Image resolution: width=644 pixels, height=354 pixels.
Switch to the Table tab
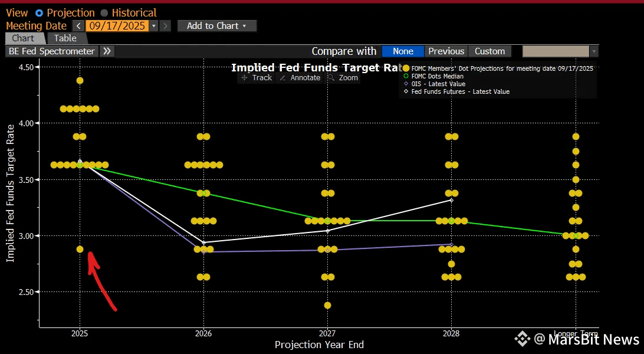(x=65, y=38)
